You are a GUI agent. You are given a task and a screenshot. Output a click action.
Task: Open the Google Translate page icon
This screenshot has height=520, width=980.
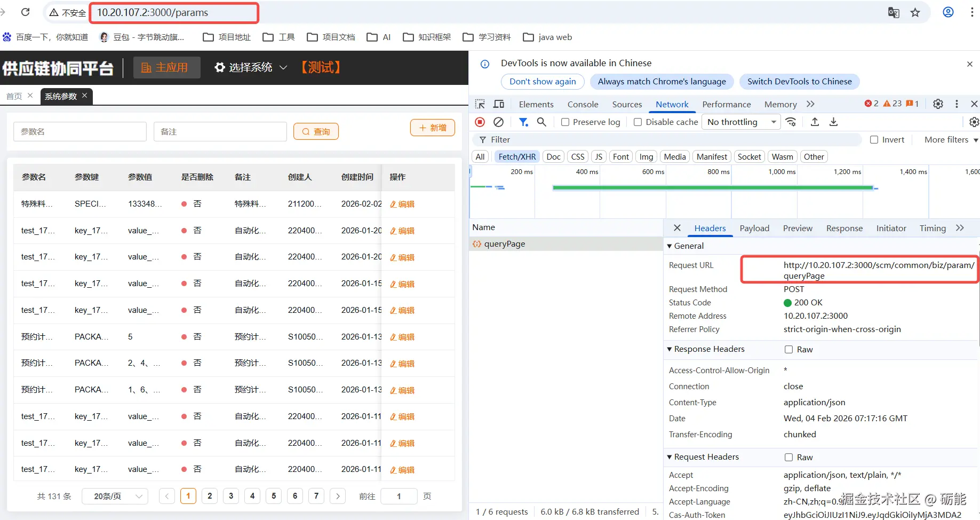tap(894, 13)
